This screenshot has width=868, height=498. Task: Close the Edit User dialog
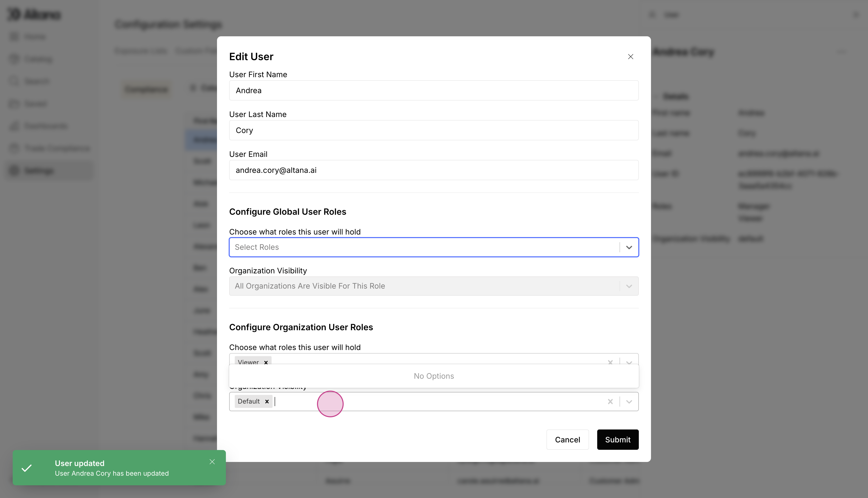tap(630, 57)
